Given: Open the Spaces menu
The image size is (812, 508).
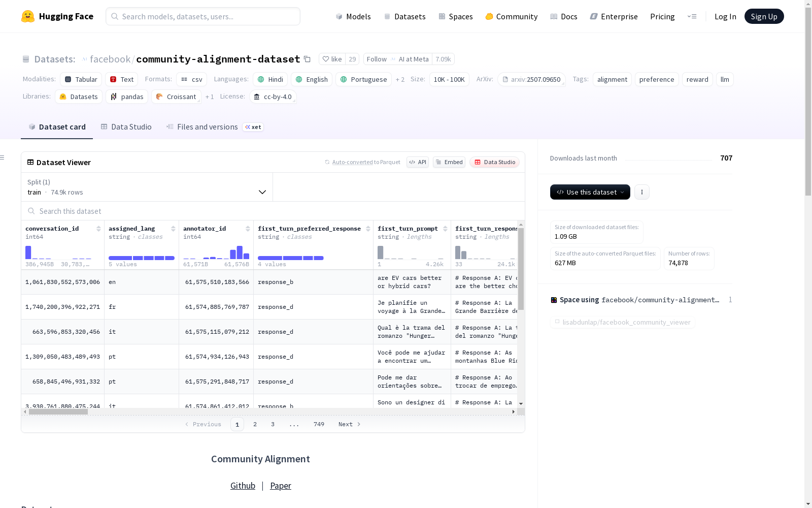Looking at the screenshot, I should point(456,16).
